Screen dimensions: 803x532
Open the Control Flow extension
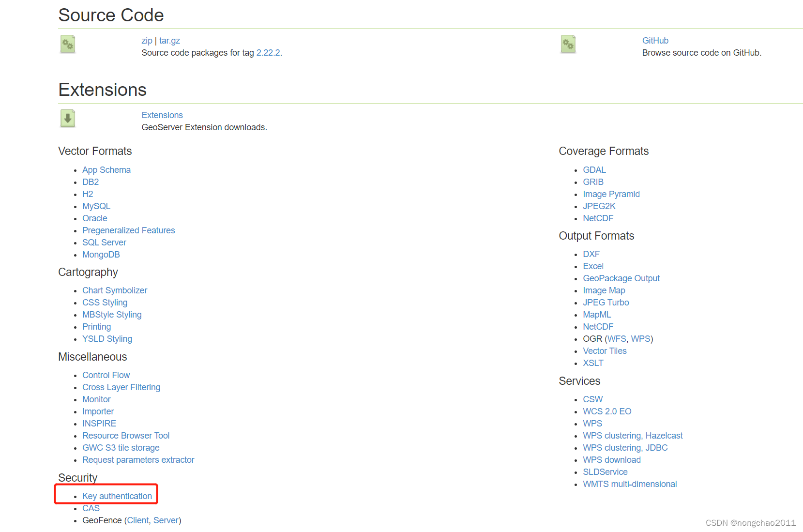(x=106, y=375)
